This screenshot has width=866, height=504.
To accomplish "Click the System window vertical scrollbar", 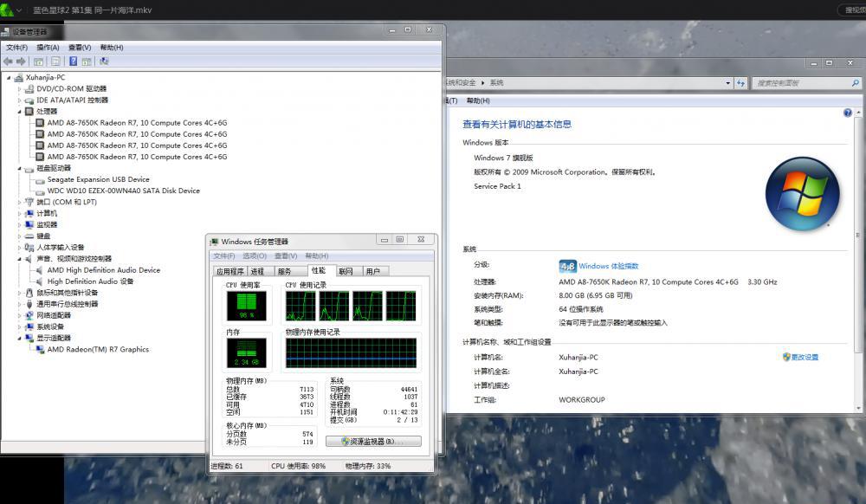I will 857,260.
